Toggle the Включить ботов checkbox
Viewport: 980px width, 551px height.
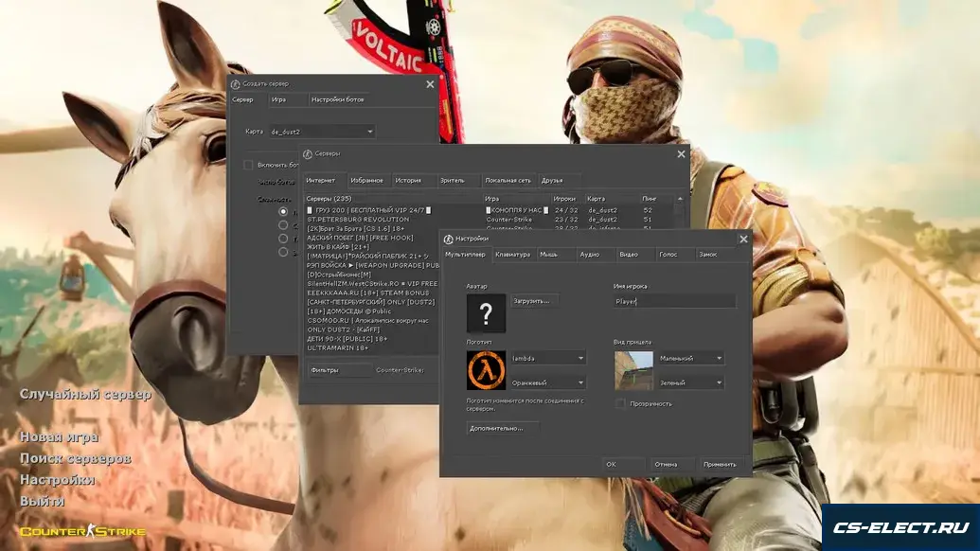248,165
